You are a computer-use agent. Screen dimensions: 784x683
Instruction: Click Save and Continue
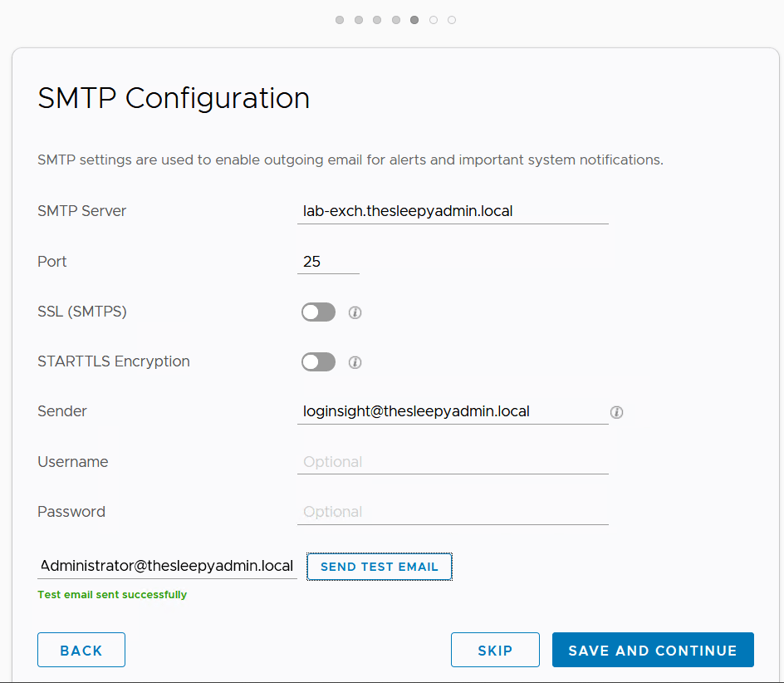point(652,650)
